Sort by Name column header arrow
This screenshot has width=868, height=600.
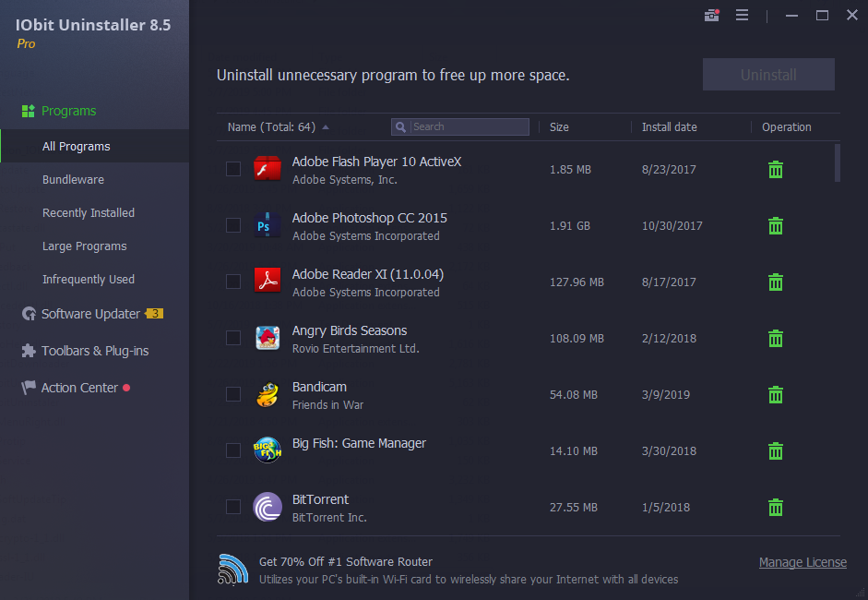[326, 126]
